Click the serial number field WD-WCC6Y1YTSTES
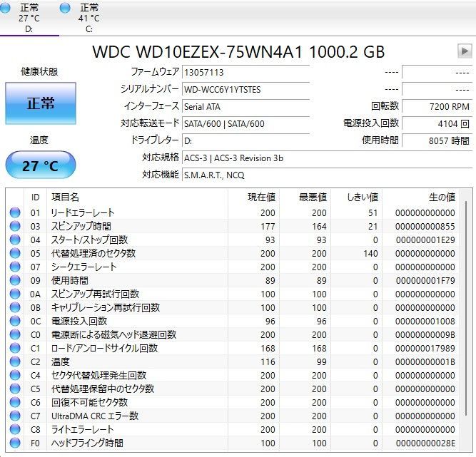Viewport: 476px width, 457px height. click(x=245, y=89)
